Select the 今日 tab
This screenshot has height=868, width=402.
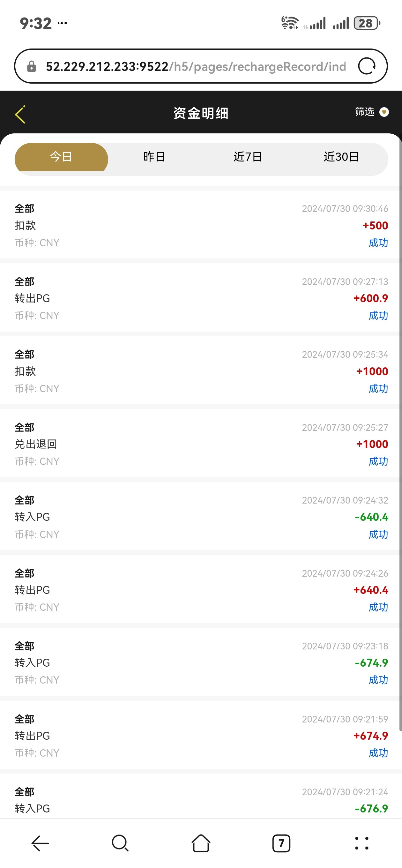[61, 157]
